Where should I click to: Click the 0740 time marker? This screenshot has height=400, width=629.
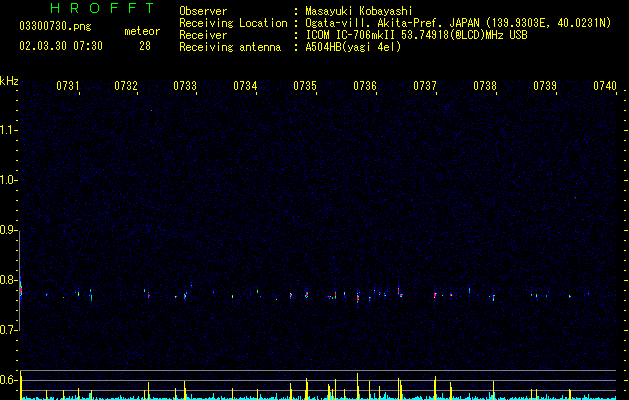coord(605,85)
